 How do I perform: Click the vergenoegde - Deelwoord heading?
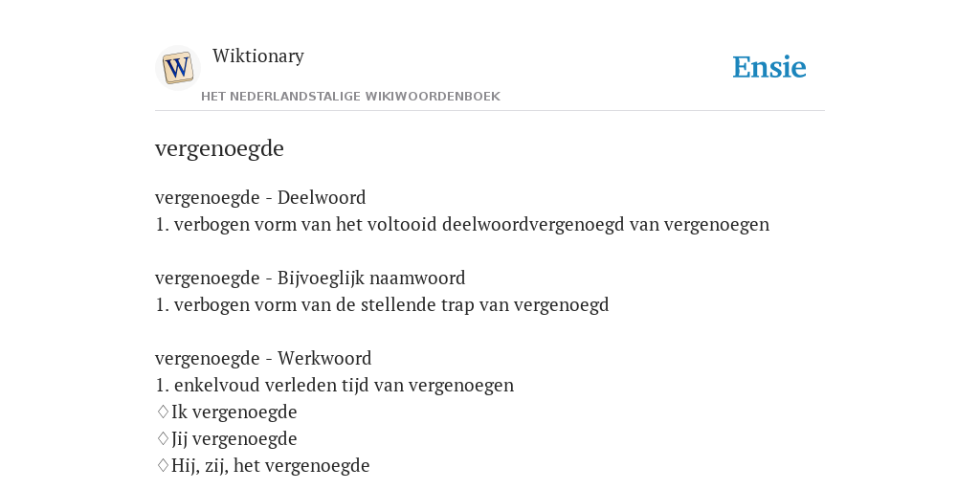point(260,197)
